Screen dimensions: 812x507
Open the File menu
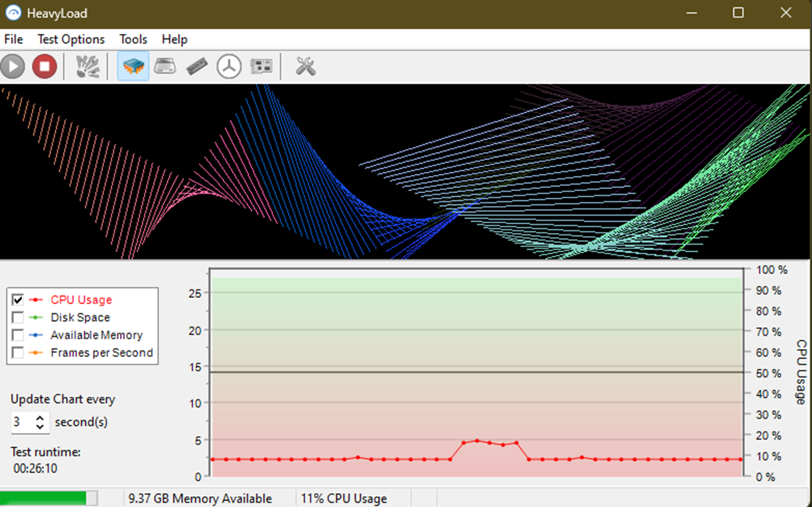13,39
